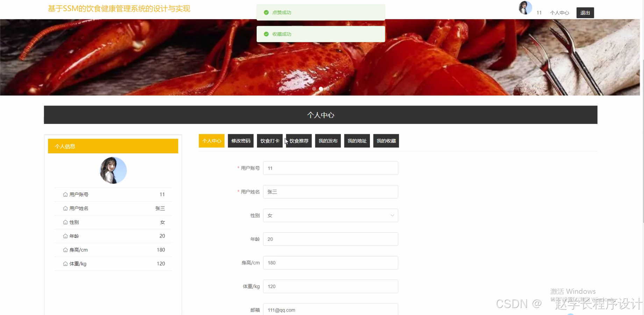Open the 我的收藏 tab
Screen dimensions: 644x315
pos(386,141)
